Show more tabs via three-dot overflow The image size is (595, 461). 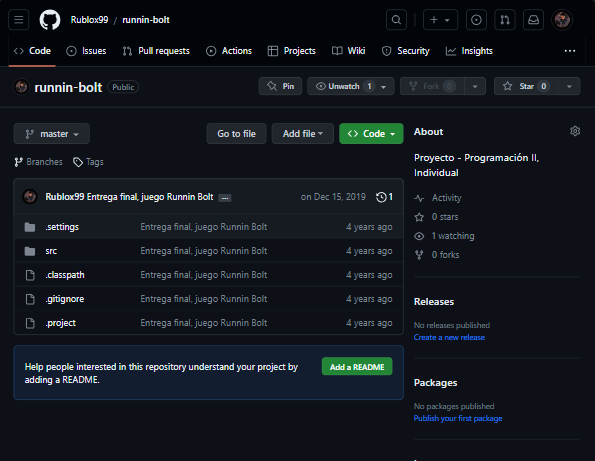[x=570, y=51]
